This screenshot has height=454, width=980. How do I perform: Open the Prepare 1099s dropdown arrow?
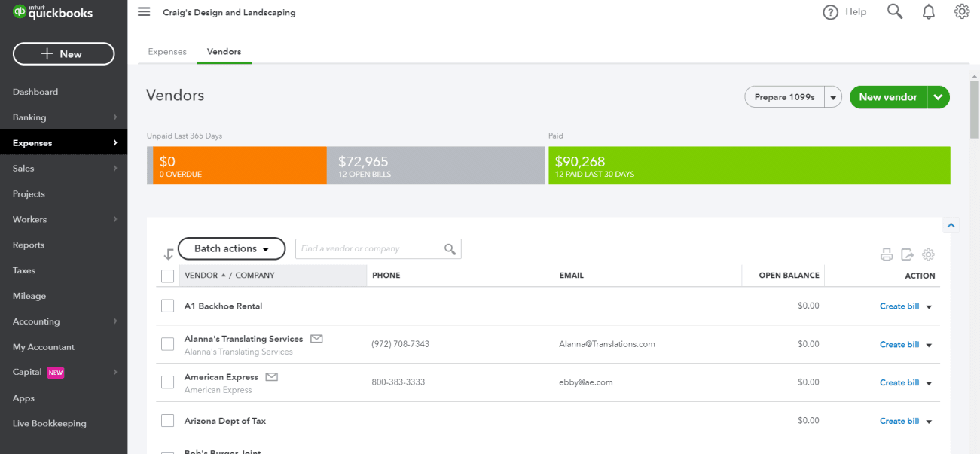click(x=832, y=97)
